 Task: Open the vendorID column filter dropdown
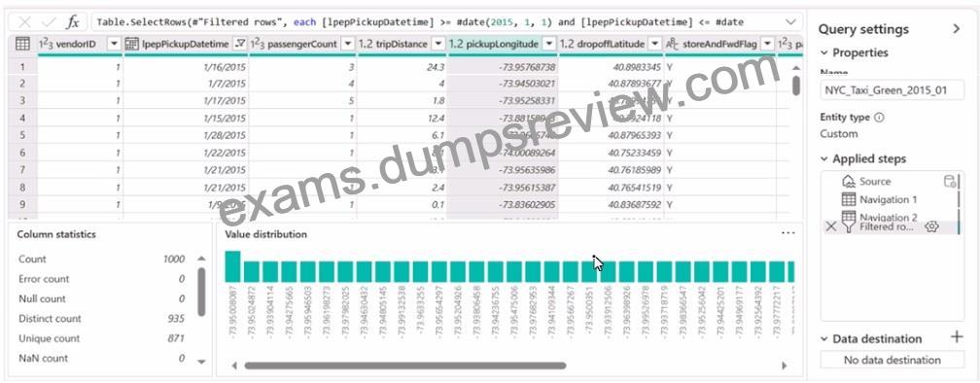click(x=114, y=44)
